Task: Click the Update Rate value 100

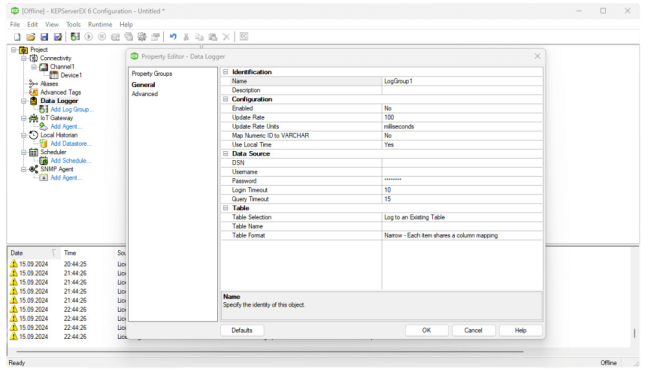Action: coord(462,117)
